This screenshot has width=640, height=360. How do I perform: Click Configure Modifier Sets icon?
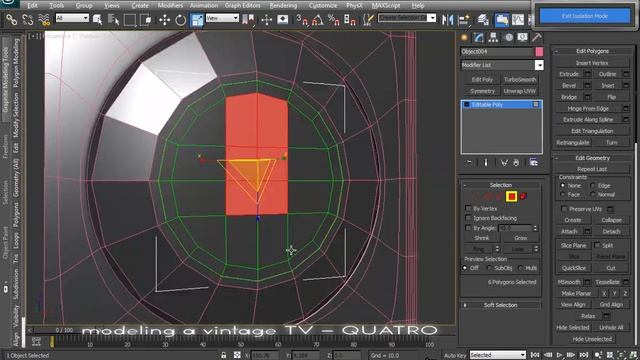(x=533, y=162)
